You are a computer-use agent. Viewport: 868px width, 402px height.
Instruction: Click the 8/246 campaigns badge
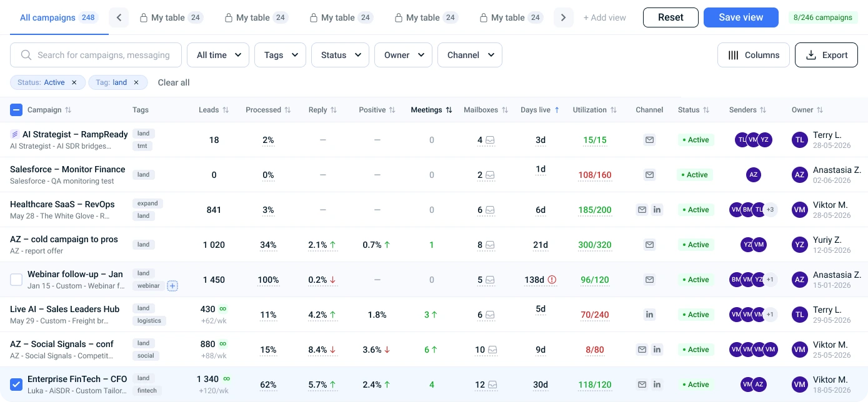tap(823, 17)
